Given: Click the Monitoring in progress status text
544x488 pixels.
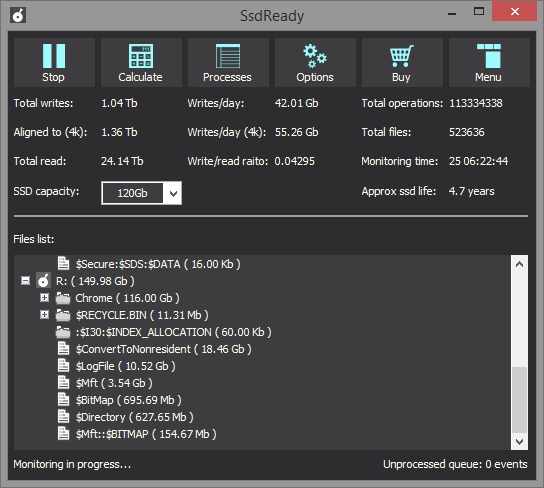Looking at the screenshot, I should point(72,464).
